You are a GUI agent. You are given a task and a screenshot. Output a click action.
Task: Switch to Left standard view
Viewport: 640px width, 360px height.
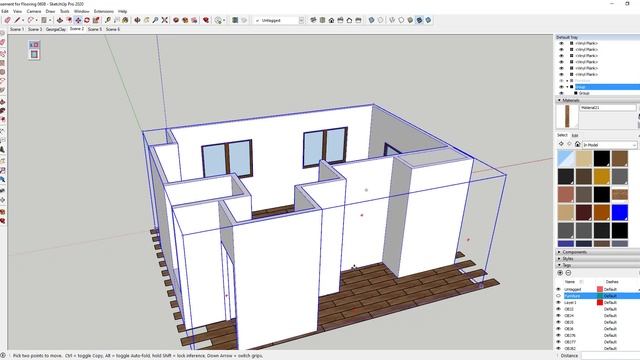(358, 20)
